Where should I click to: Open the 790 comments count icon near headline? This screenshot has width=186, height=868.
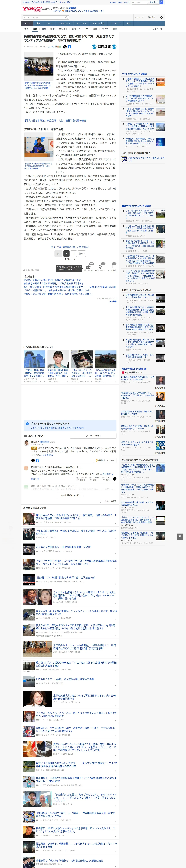click(x=51, y=47)
